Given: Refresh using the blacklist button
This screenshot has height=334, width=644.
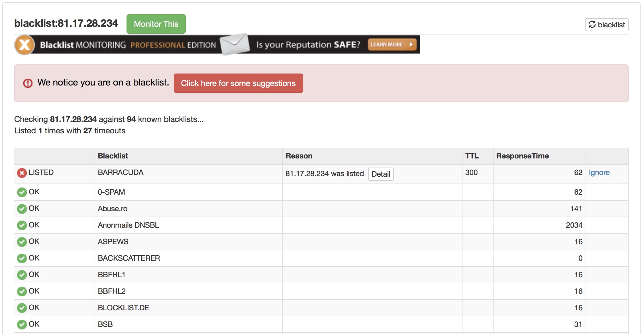Looking at the screenshot, I should click(606, 25).
